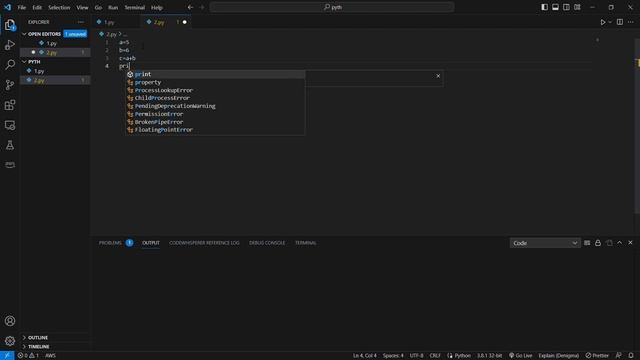Open editor More Actions ellipsis
This screenshot has width=640, height=360.
point(631,22)
